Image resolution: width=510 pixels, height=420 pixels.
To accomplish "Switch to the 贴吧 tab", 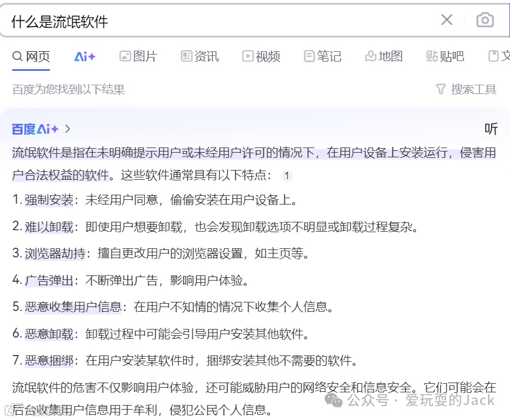I will click(x=445, y=56).
